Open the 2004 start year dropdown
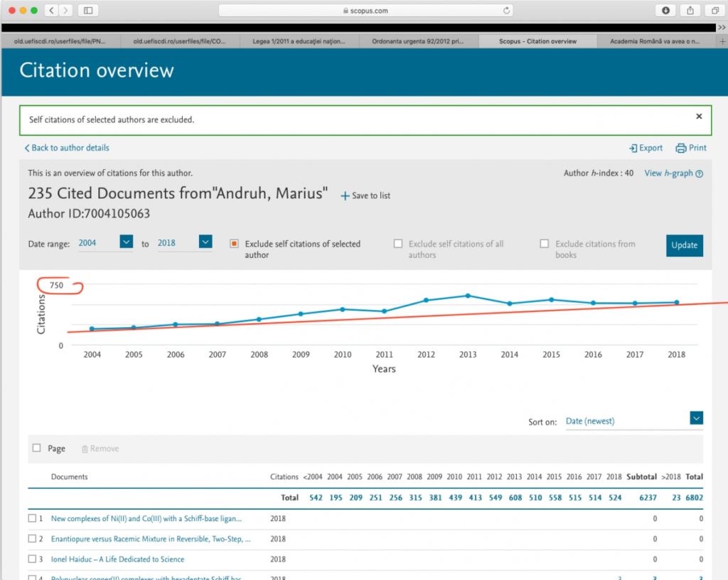The width and height of the screenshot is (728, 580). tap(127, 241)
